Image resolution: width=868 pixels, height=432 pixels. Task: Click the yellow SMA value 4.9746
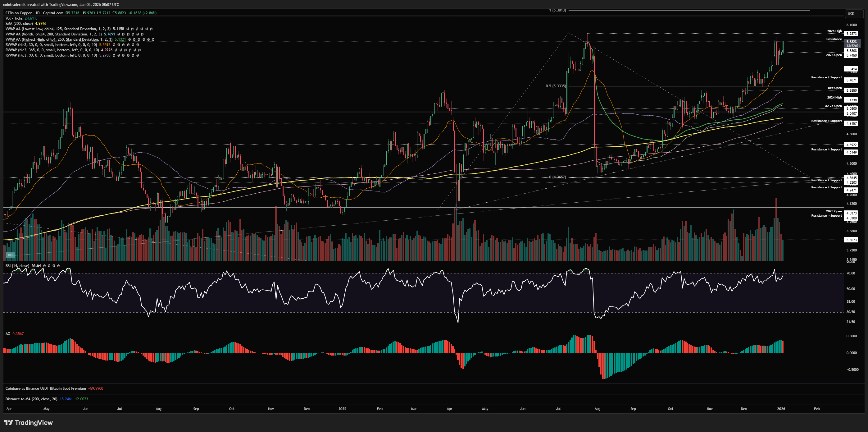41,24
